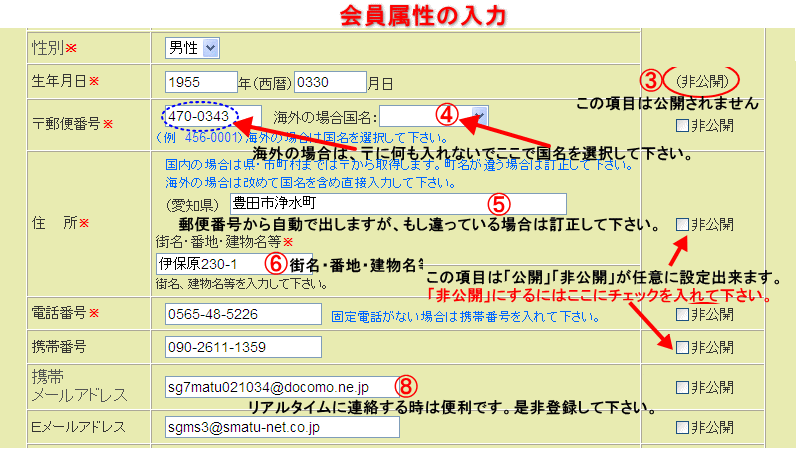
Task: Click the docomo mobile mail address field
Action: 270,386
